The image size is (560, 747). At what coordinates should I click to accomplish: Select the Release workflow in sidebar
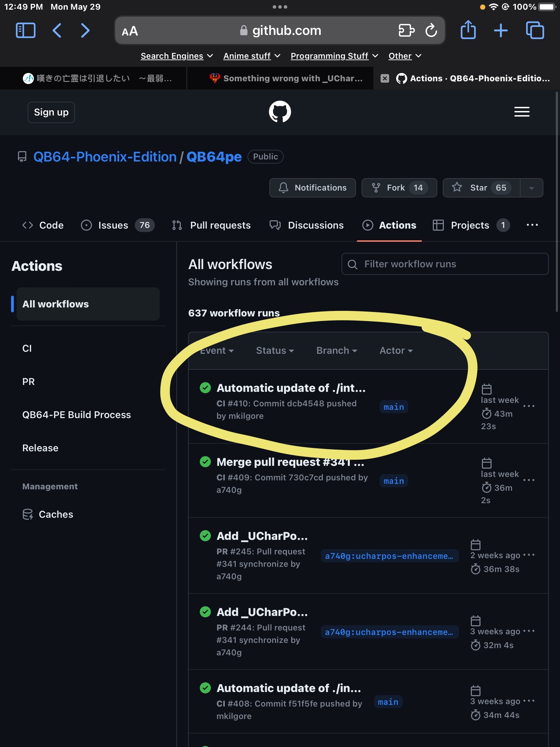coord(40,448)
